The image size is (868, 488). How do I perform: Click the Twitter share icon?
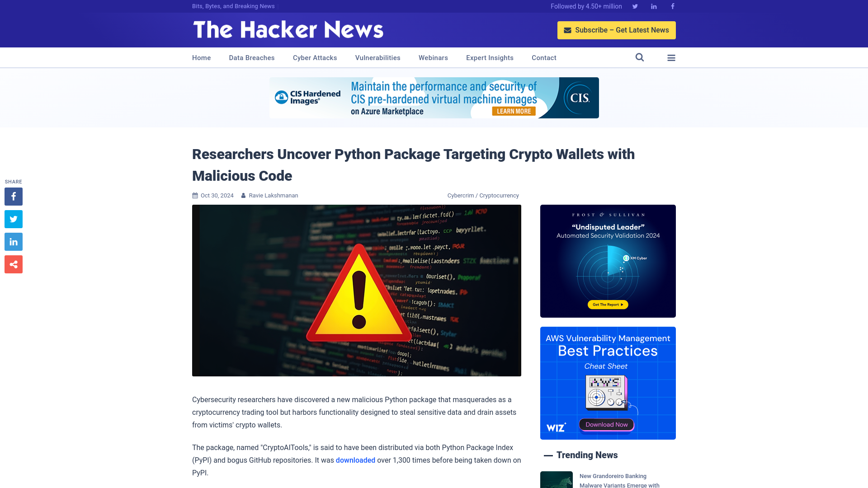13,219
